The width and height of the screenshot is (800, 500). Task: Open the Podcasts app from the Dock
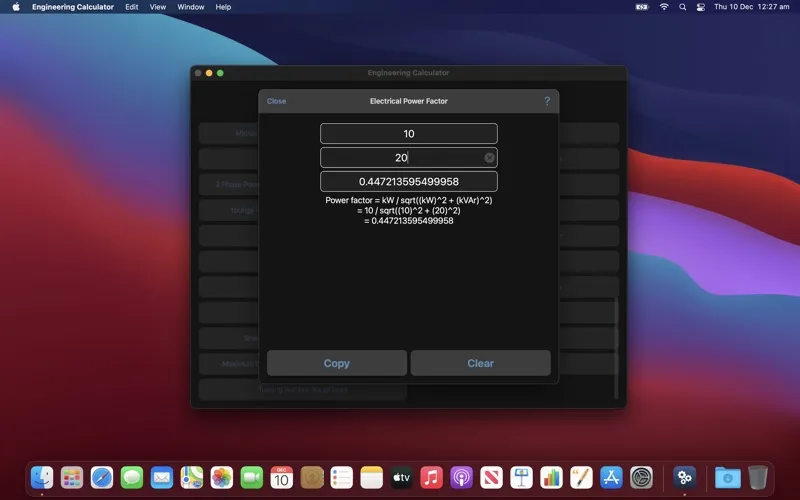[461, 478]
